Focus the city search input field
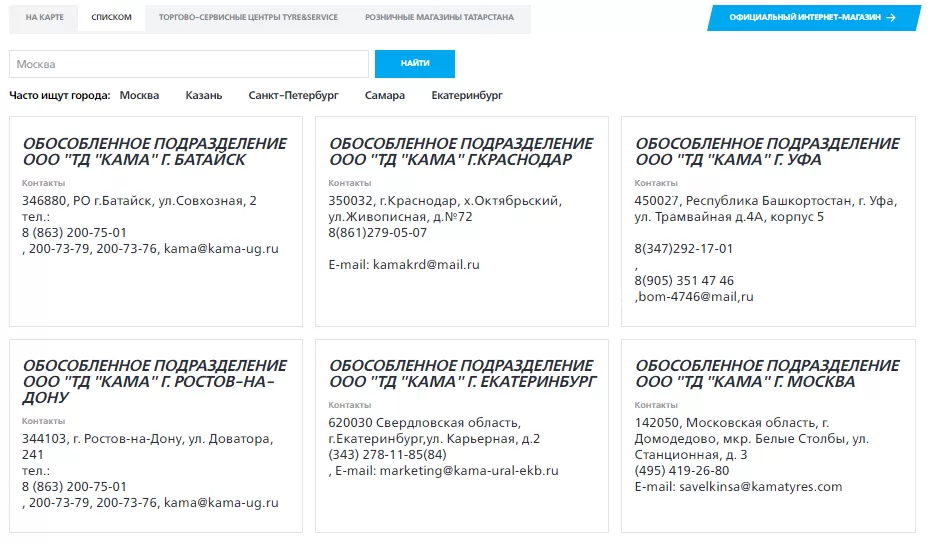The width and height of the screenshot is (933, 545). (x=189, y=64)
